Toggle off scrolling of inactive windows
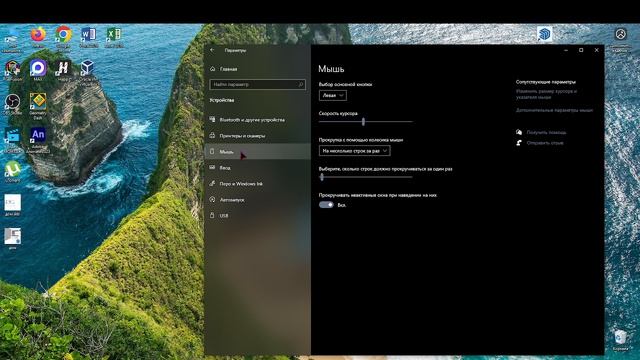Screen dimensions: 640x360 pos(326,205)
